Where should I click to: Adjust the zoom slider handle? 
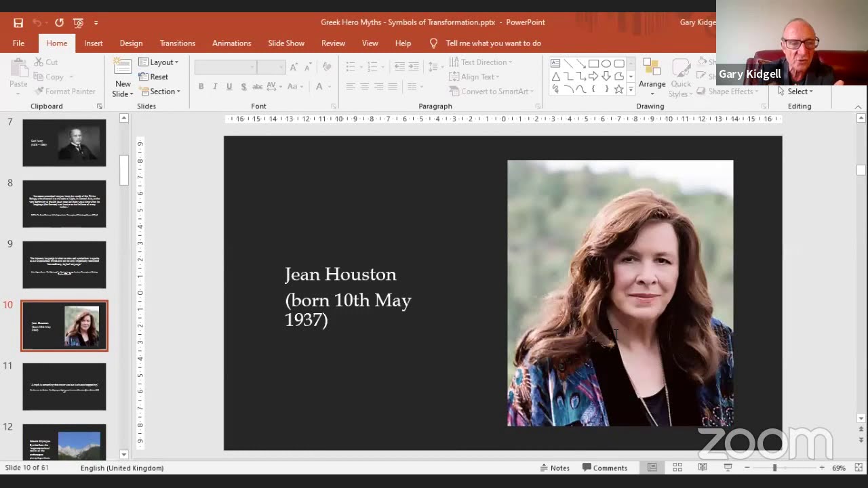click(x=774, y=468)
